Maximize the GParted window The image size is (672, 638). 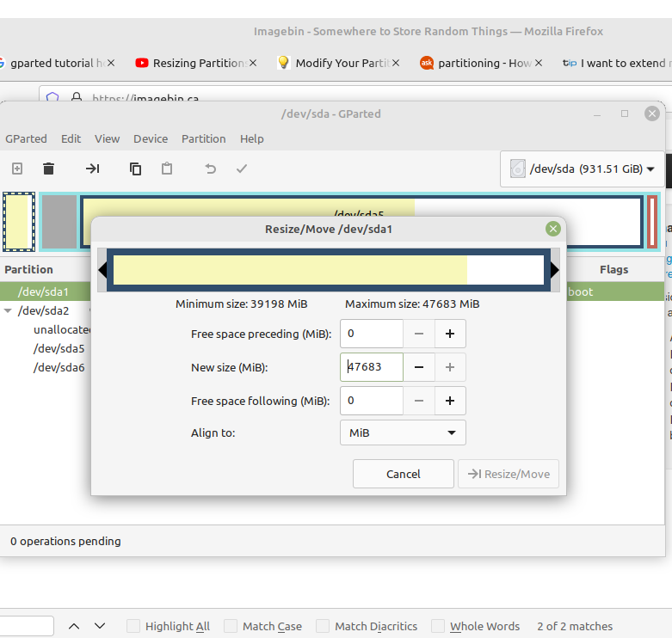[625, 113]
